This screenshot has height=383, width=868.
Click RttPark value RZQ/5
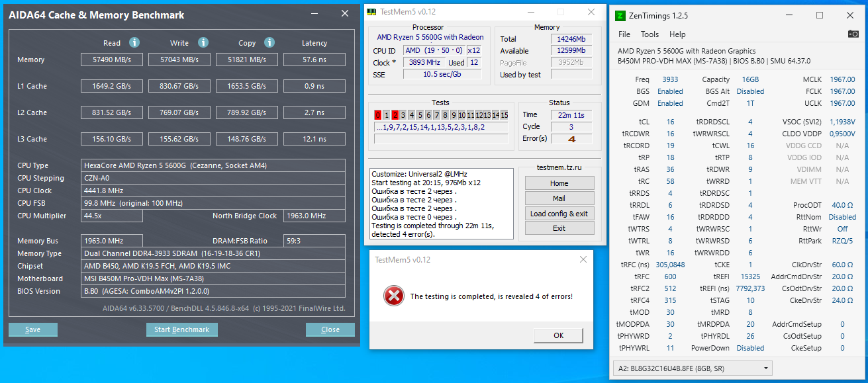[842, 241]
